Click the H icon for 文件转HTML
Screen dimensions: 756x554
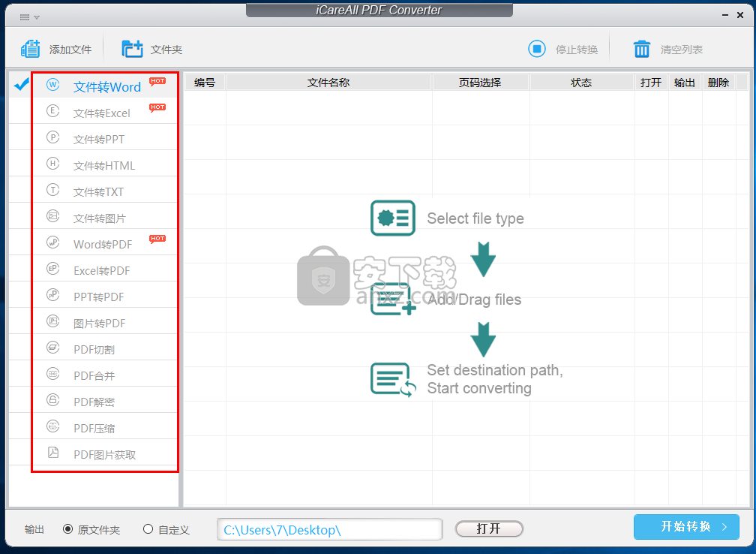pos(53,163)
